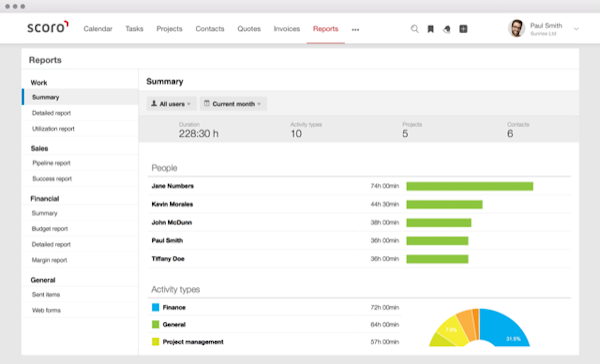Viewport: 600px width, 364px height.
Task: Select Work Summary in sidebar
Action: coord(80,97)
